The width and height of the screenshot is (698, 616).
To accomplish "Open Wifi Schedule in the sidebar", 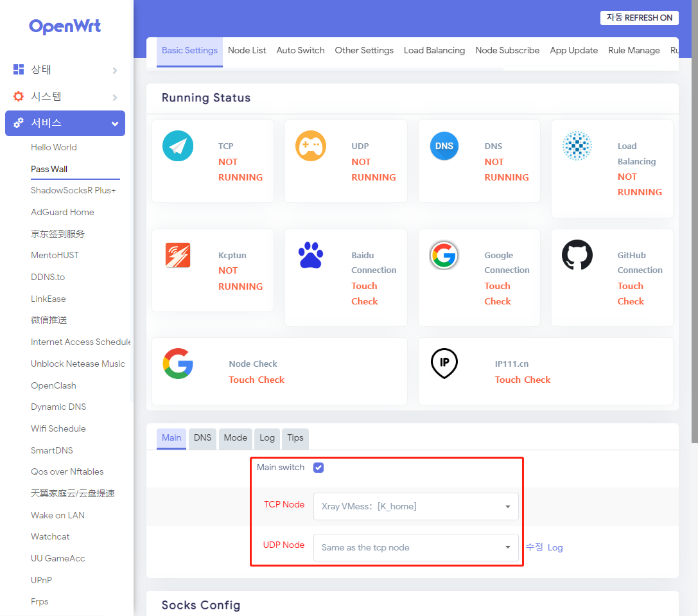I will click(58, 429).
